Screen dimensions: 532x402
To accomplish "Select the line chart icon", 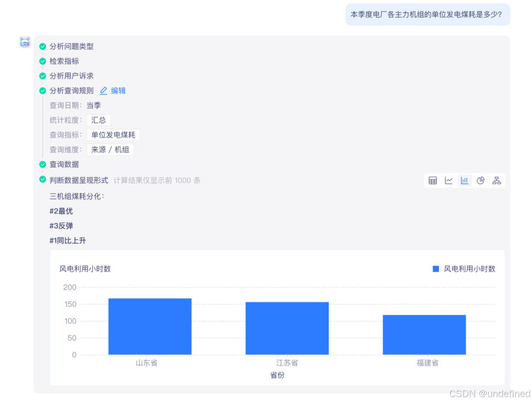I will 449,180.
